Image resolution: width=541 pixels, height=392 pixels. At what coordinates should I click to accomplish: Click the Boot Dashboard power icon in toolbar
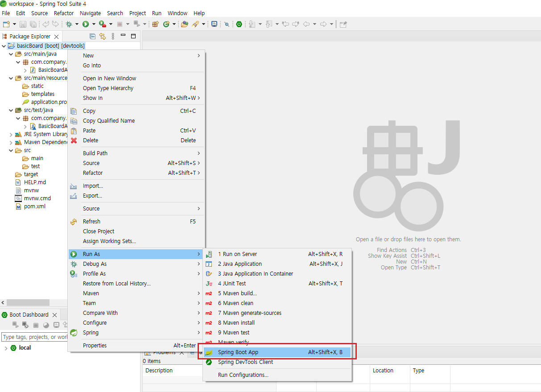[239, 24]
